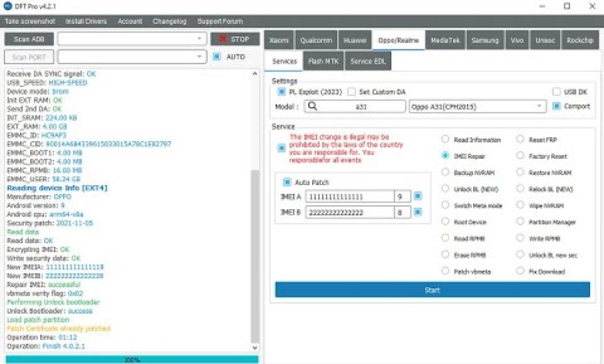The image size is (604, 364).
Task: Click the 100% progress bar
Action: click(132, 360)
